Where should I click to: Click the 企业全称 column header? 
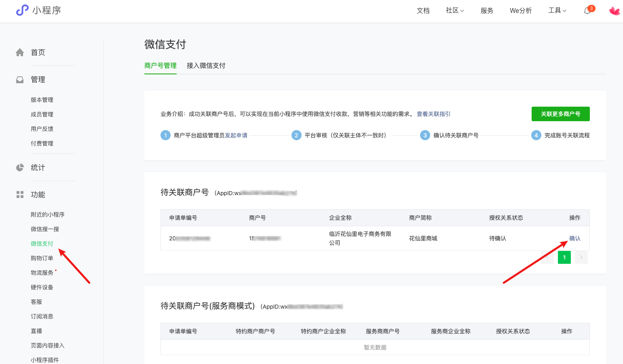pos(340,218)
